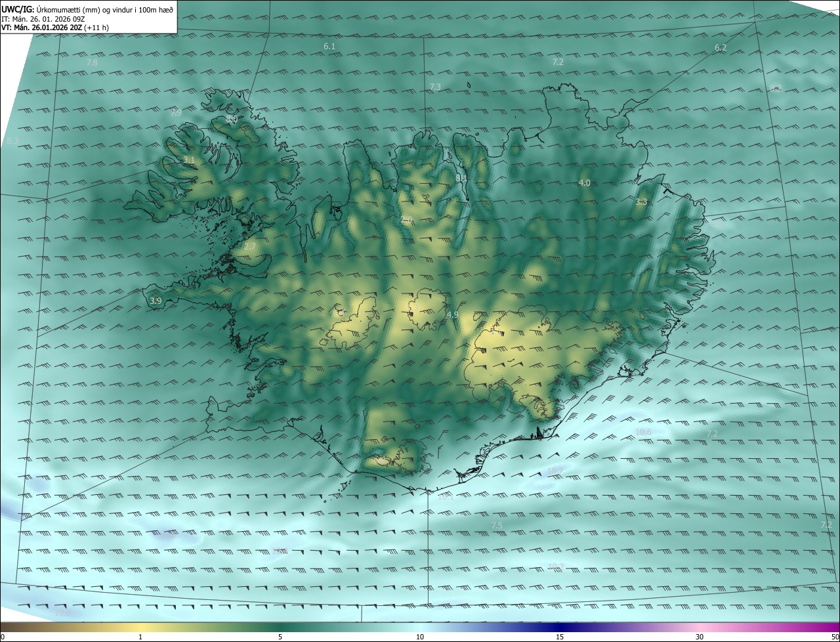
Task: Click the 3.1 value label on the map
Action: pos(189,160)
